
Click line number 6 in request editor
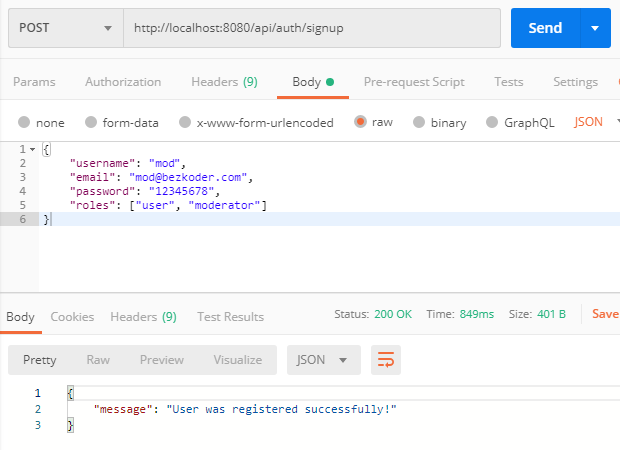(x=23, y=219)
